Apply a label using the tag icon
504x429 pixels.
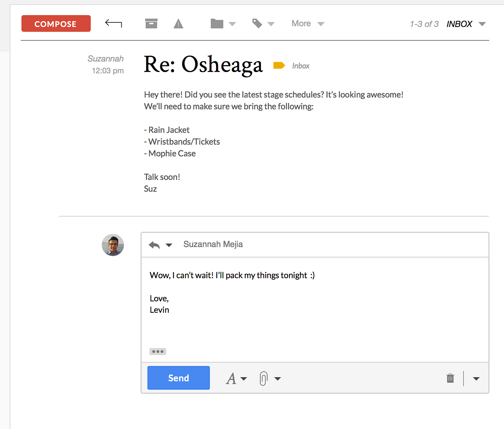coord(257,23)
